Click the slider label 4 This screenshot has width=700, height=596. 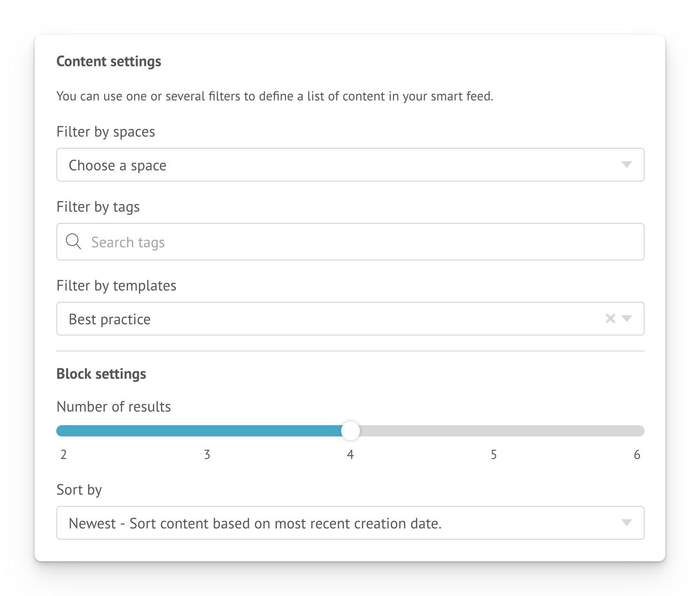350,454
